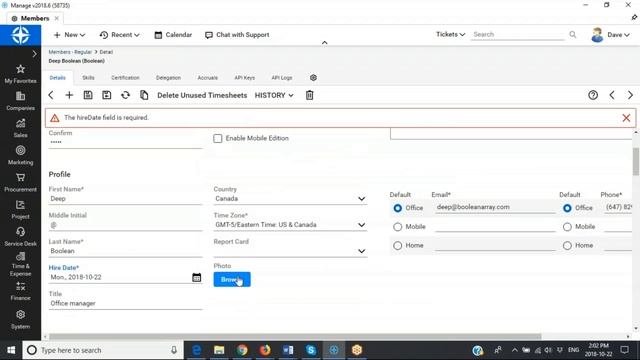Image resolution: width=640 pixels, height=360 pixels.
Task: Open the help question mark icon
Action: [x=593, y=95]
